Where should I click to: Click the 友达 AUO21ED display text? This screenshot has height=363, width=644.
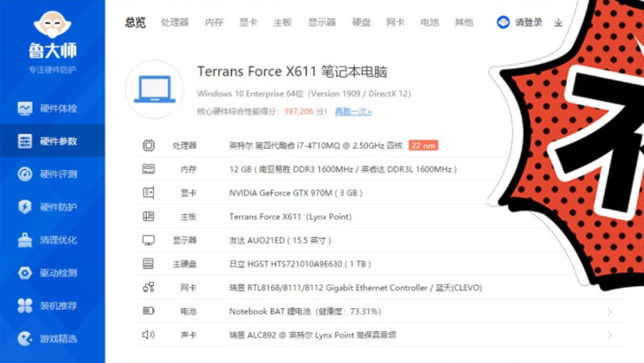click(x=280, y=240)
